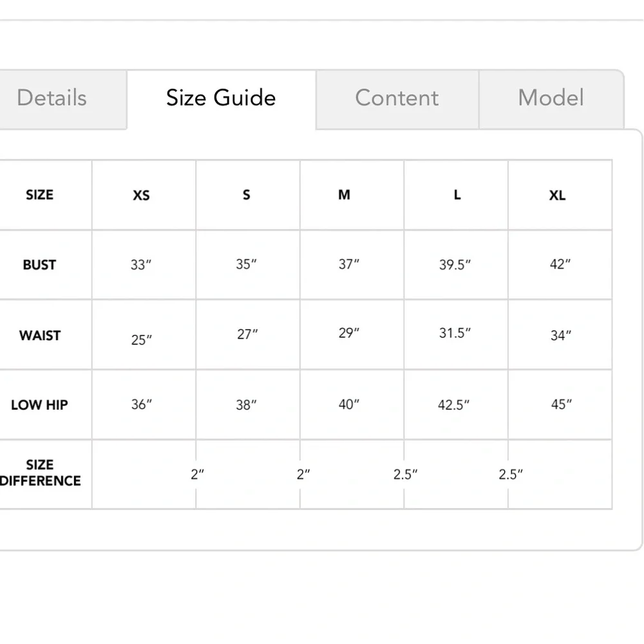Click the XL column header
Screen dimensions: 644x644
(558, 195)
